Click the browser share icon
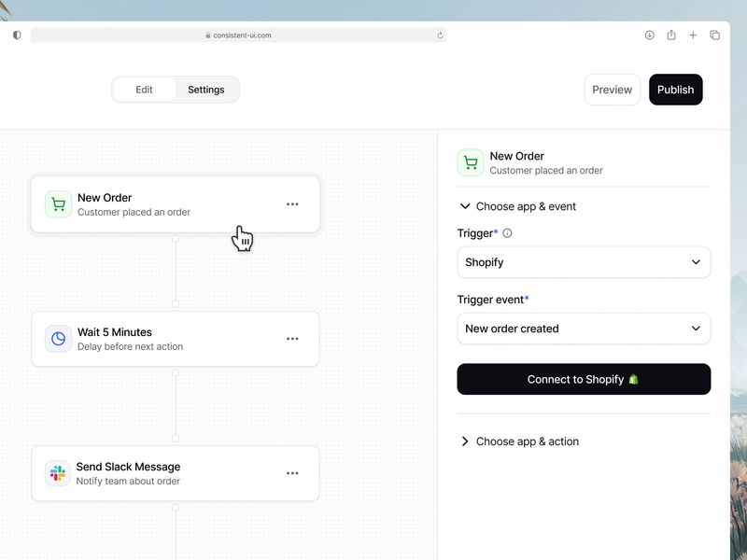Image resolution: width=747 pixels, height=560 pixels. click(671, 35)
